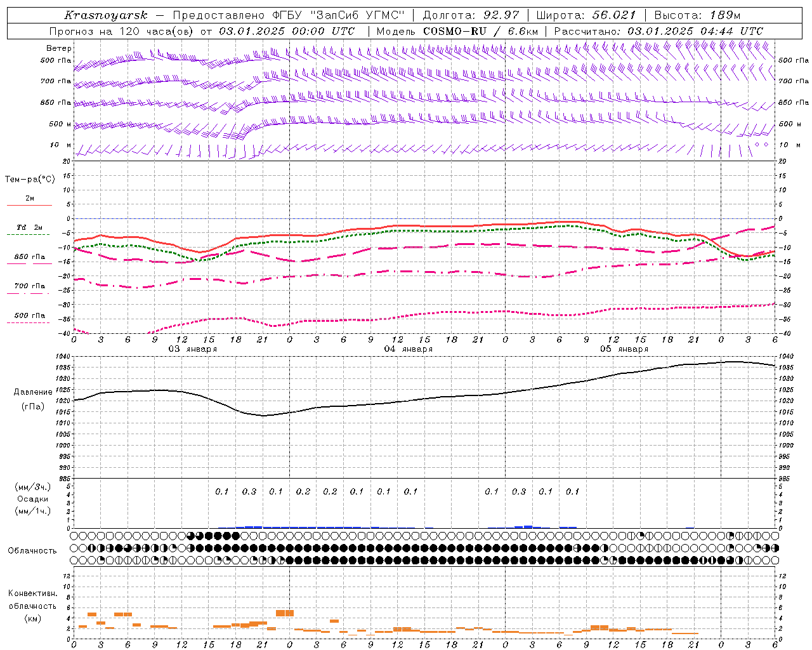Click the (км) convective cloud unit label
The height and width of the screenshot is (650, 812).
tap(33, 618)
